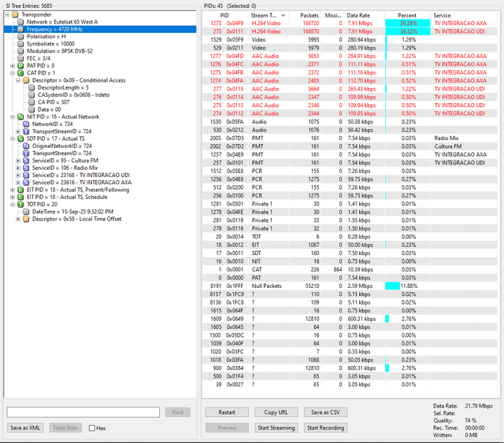Select the Null Packets 8191 row
504x443 pixels.
click(350, 286)
